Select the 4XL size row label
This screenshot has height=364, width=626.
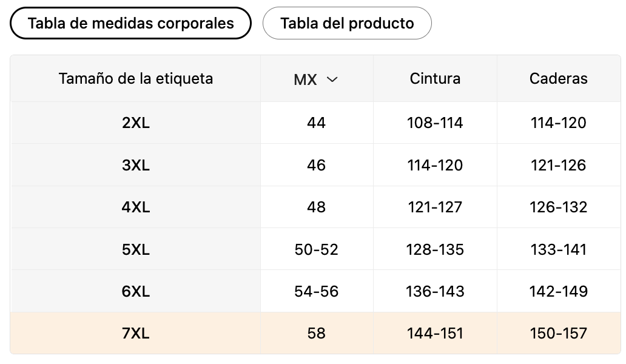click(x=136, y=207)
